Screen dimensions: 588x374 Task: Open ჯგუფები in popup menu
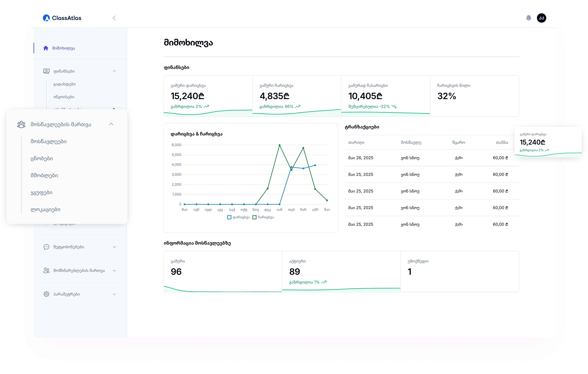42,193
